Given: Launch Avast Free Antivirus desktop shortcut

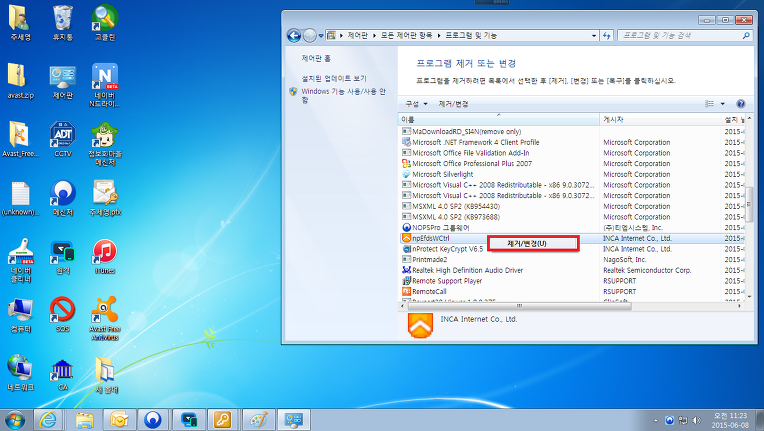Looking at the screenshot, I should tap(105, 319).
